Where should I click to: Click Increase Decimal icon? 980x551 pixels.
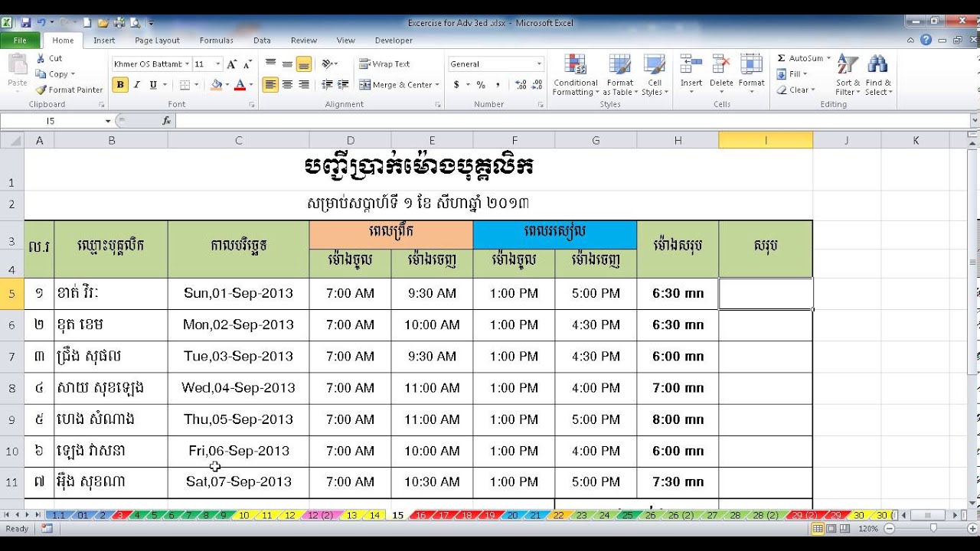[521, 85]
